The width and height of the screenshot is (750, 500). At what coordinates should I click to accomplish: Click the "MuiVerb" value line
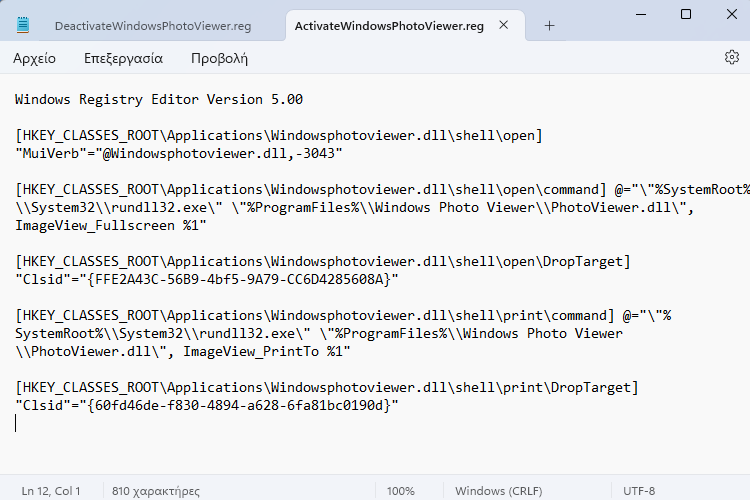point(178,154)
